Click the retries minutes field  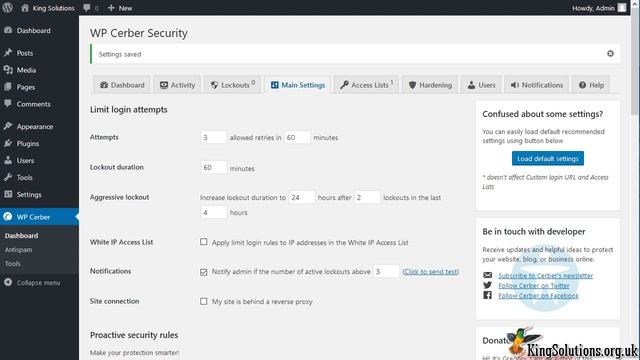(297, 137)
